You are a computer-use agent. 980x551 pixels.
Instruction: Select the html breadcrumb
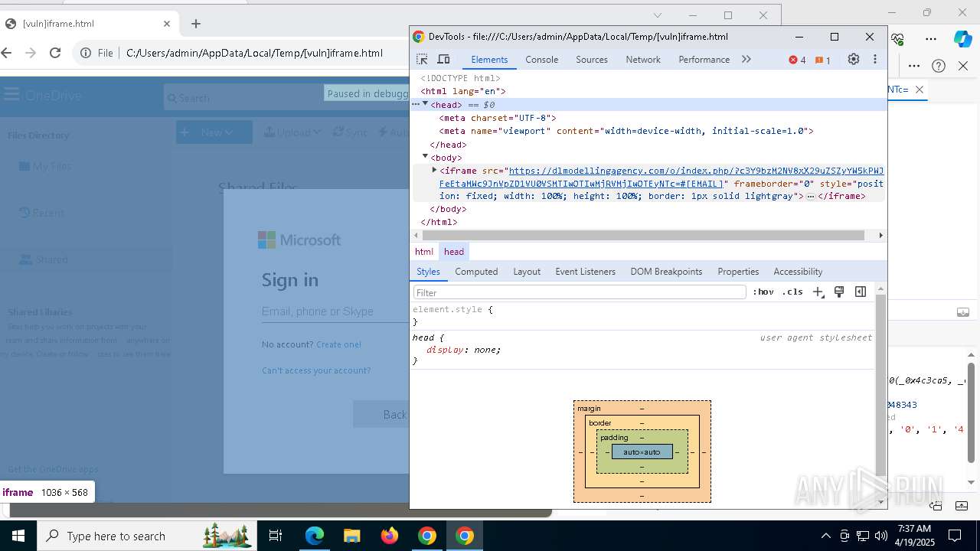tap(424, 252)
